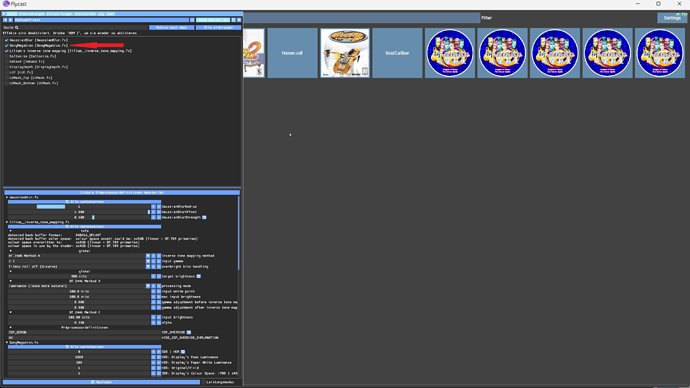
Task: Collapse the BT.2446 Method C group
Action: tap(11, 312)
